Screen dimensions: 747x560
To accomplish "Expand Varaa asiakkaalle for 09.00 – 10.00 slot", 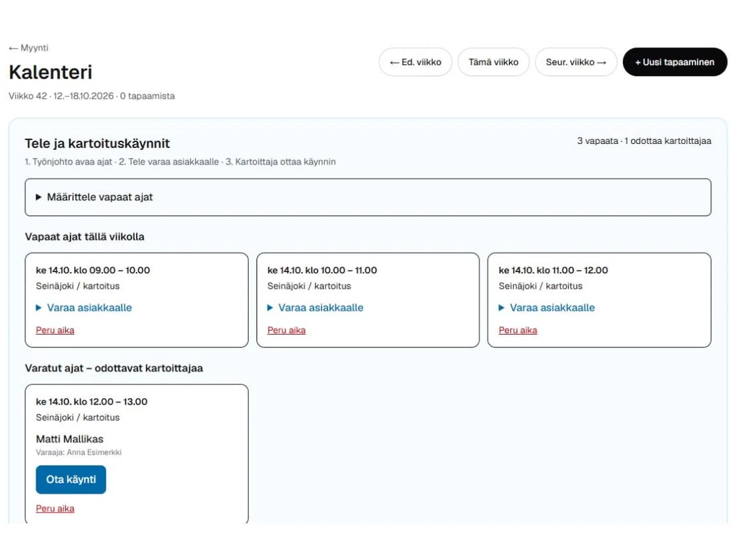I will tap(84, 307).
